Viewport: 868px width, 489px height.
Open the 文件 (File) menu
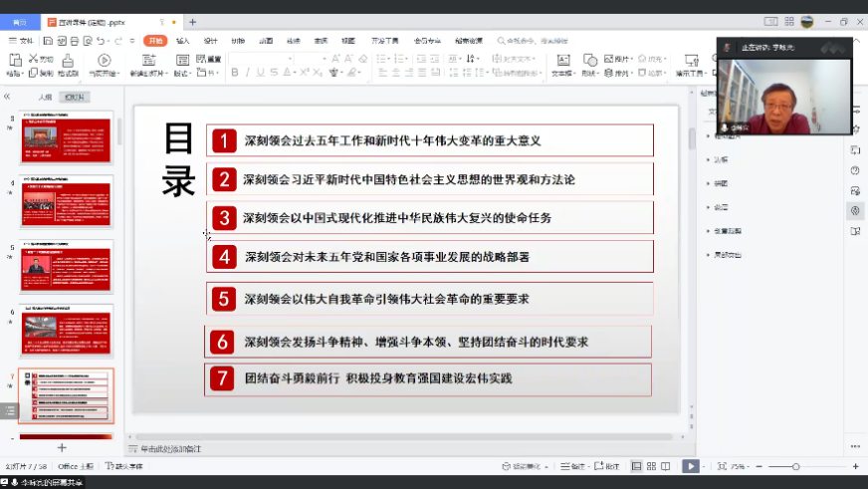[x=22, y=41]
